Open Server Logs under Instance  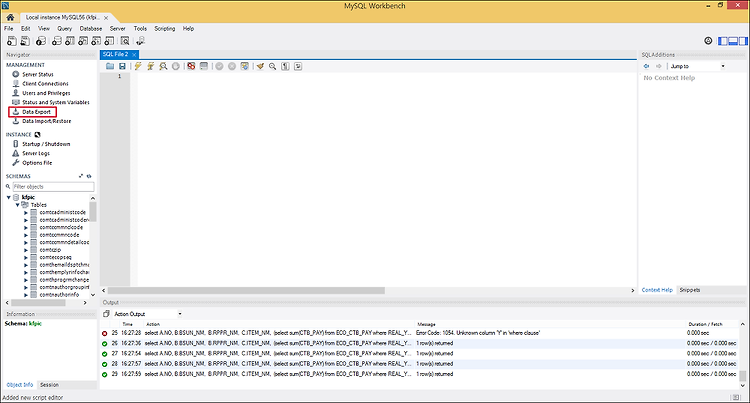click(x=36, y=153)
